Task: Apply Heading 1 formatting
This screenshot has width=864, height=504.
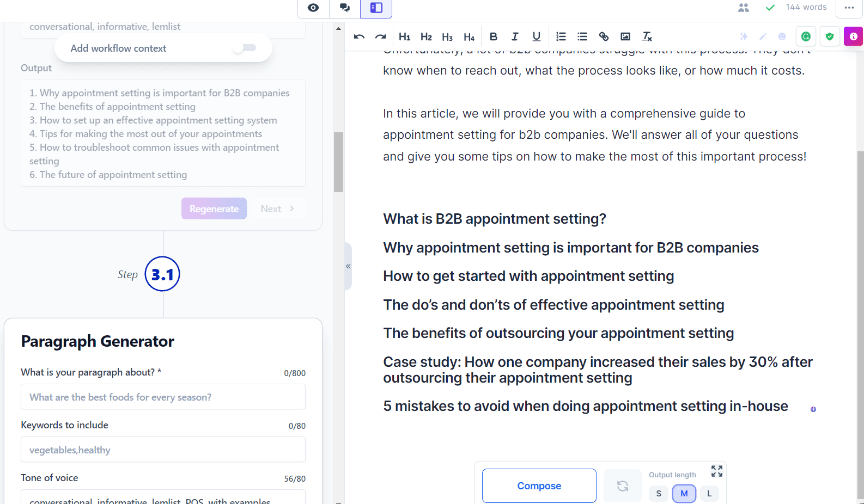Action: (x=404, y=36)
